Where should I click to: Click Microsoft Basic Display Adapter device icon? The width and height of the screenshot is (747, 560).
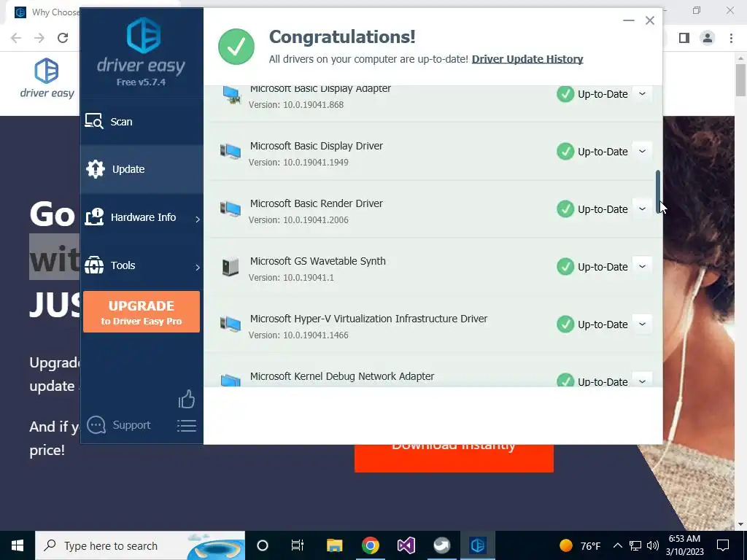[x=231, y=96]
